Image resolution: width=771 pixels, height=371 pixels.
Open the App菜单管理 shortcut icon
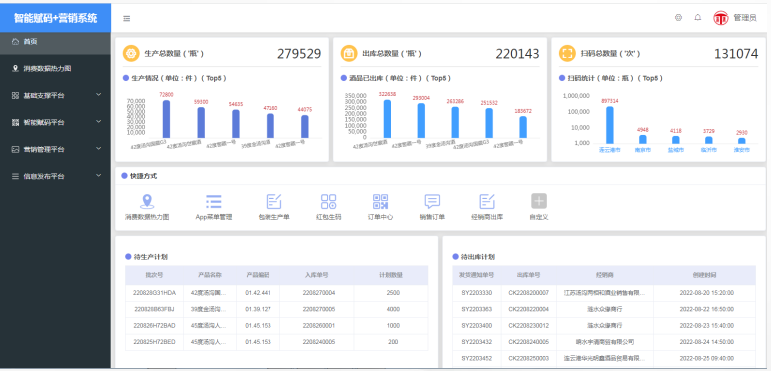(x=213, y=201)
